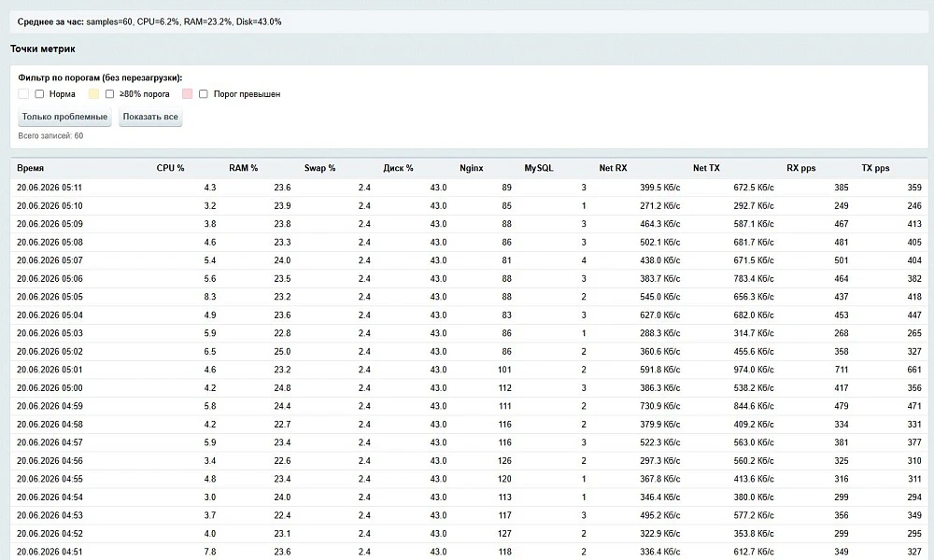934x560 pixels.
Task: Click the Диск % column header
Action: coord(398,168)
